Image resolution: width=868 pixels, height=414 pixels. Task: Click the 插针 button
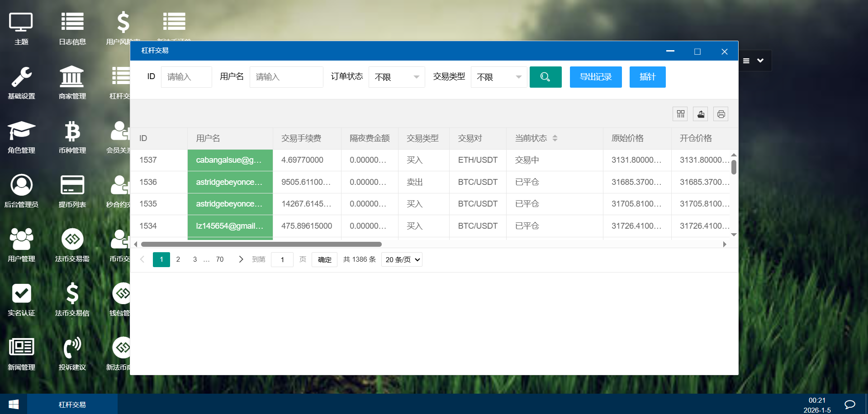(647, 77)
